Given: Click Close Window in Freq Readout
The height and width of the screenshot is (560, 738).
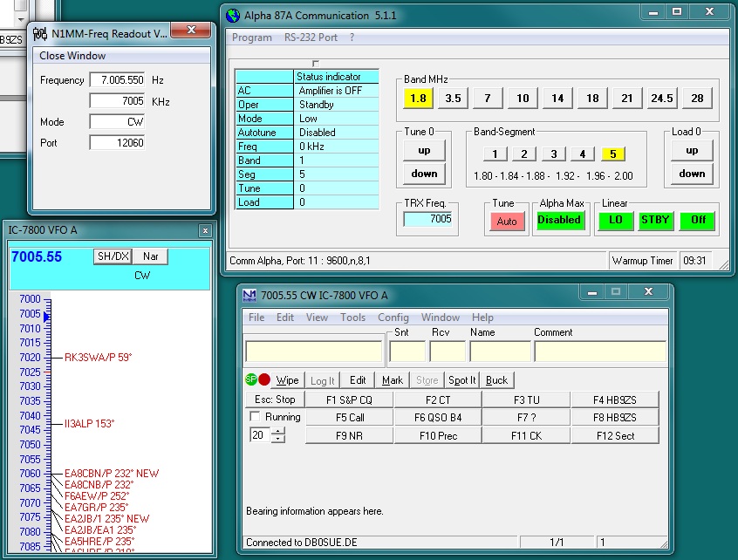Looking at the screenshot, I should [x=72, y=56].
